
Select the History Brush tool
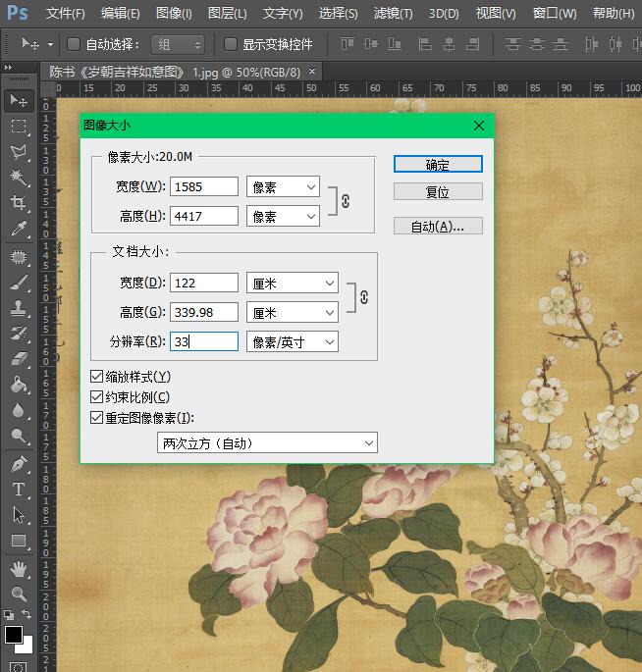[x=19, y=334]
